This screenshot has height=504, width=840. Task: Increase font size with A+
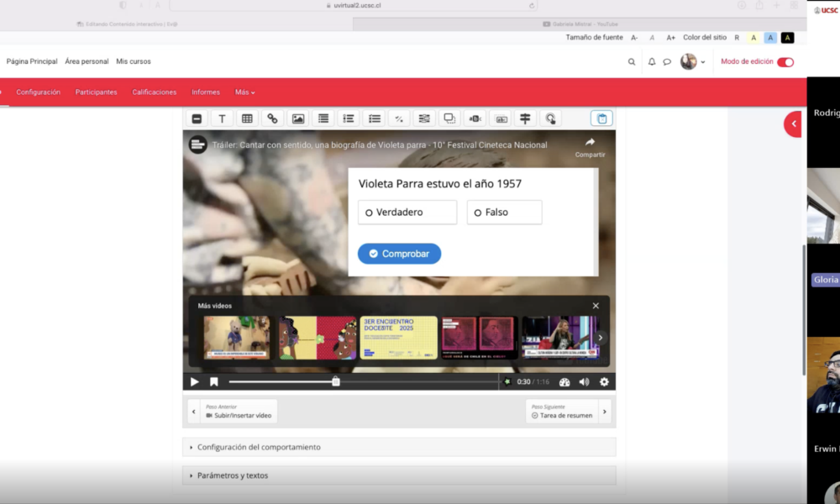click(x=670, y=38)
